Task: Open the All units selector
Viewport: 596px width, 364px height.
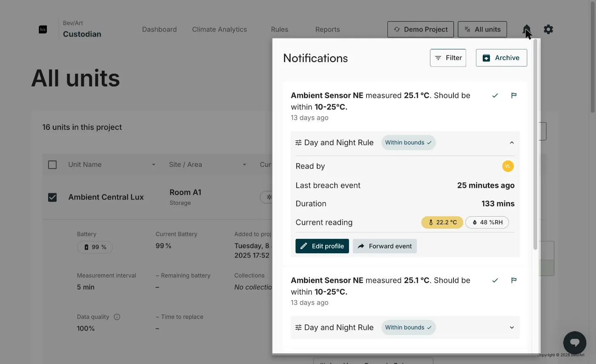Action: [x=482, y=29]
